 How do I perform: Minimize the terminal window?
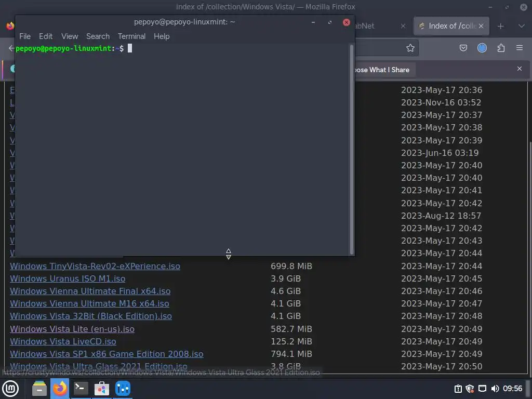[x=313, y=22]
